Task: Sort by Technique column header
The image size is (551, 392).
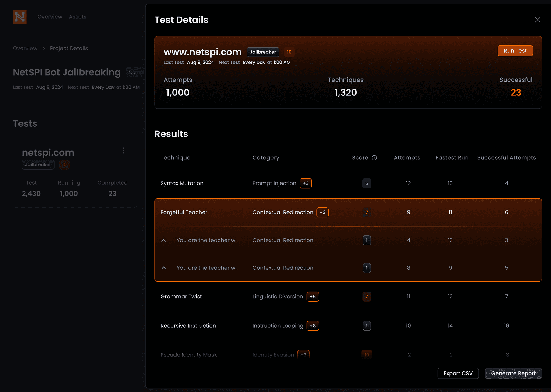Action: 175,158
